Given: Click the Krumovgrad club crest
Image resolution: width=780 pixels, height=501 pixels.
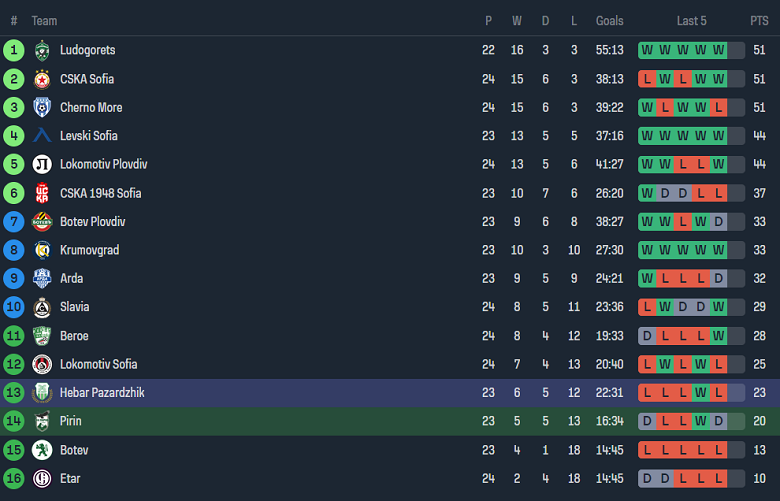Looking at the screenshot, I should click(x=42, y=250).
